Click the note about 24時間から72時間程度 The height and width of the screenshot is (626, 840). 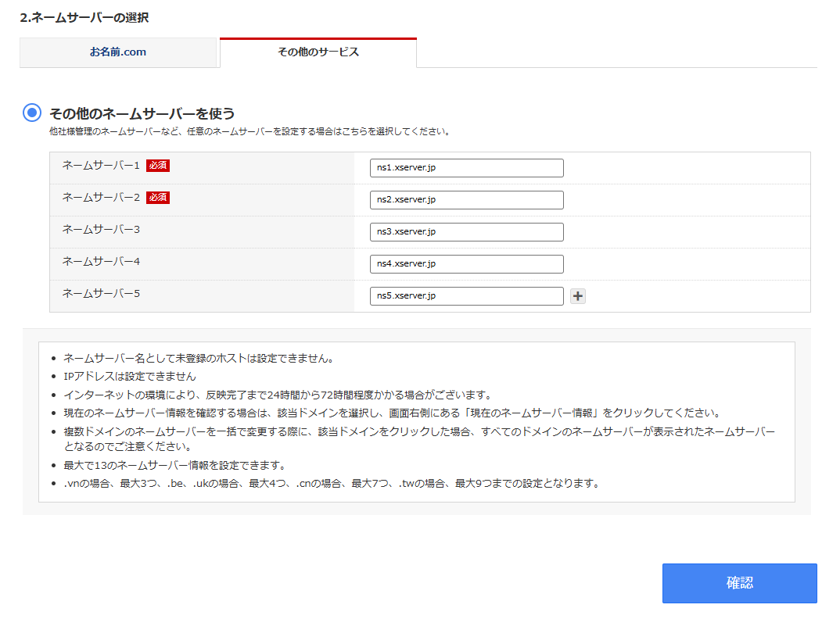tap(278, 395)
